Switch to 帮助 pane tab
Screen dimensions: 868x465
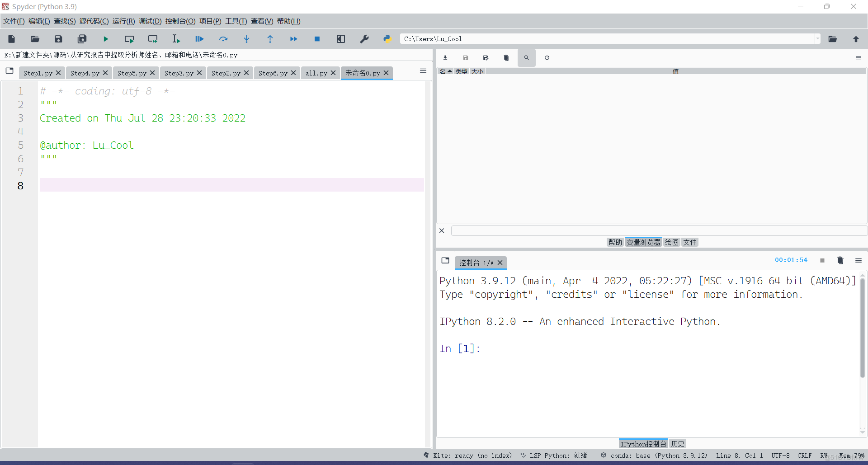pos(615,242)
